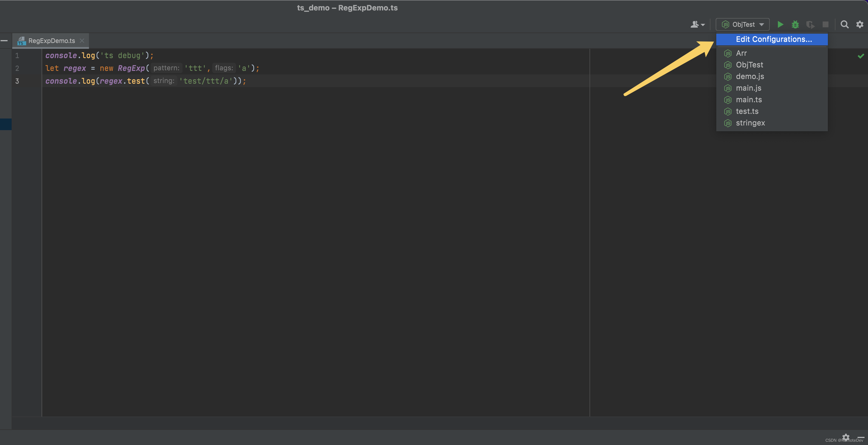Choose the Arr run configuration
The height and width of the screenshot is (445, 868).
pos(741,53)
